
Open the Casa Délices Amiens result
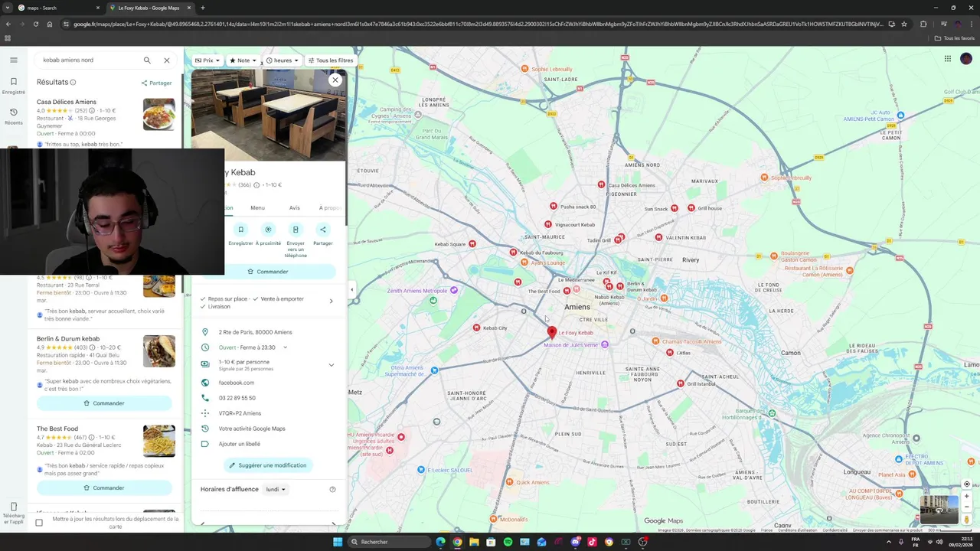click(67, 102)
